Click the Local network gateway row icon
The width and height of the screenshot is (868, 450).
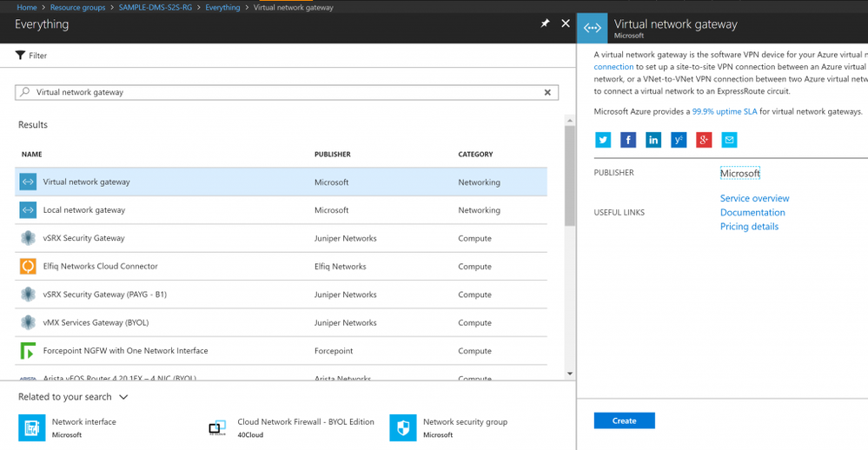(28, 209)
